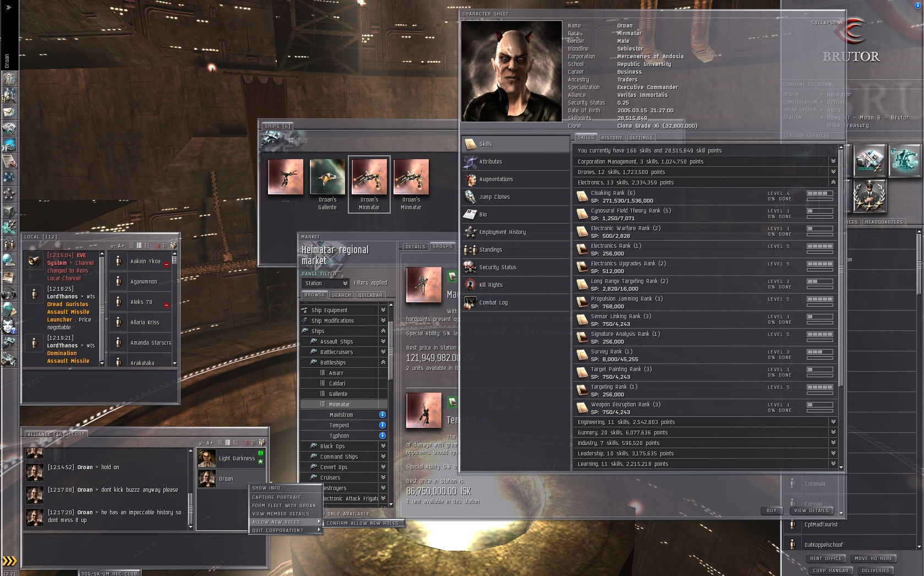Switch Ships window to icon view
Screen dimensions: 924x576
tap(291, 141)
